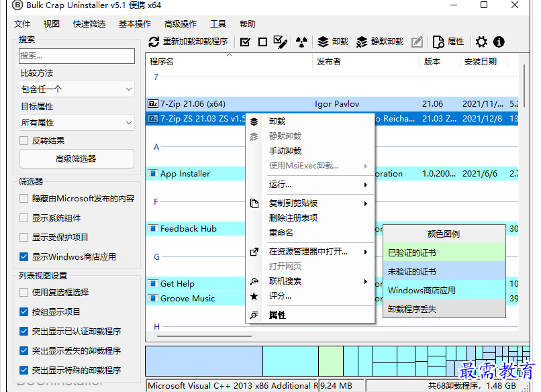Image resolution: width=541 pixels, height=392 pixels.
Task: Click the deselect-all empty box toolbar icon
Action: pyautogui.click(x=262, y=42)
